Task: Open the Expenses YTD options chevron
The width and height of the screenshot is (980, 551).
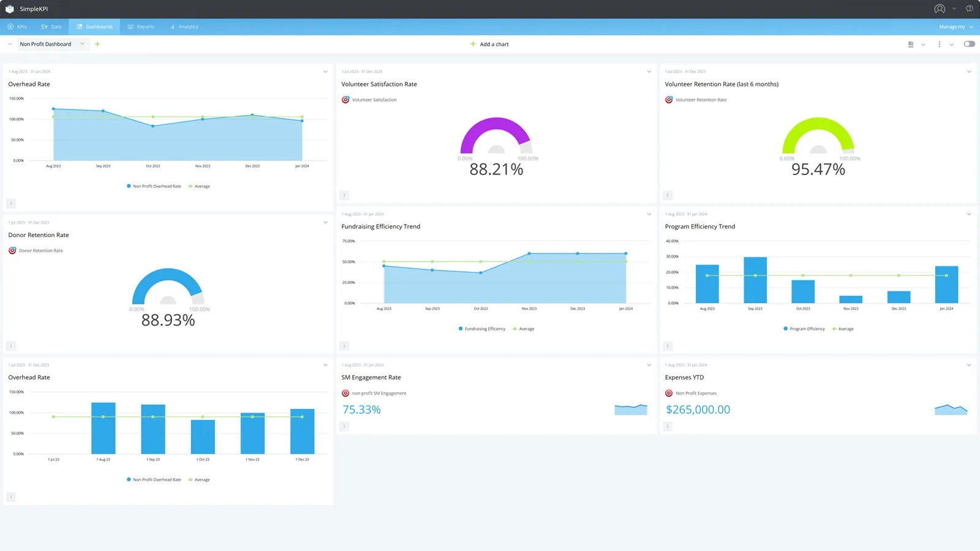Action: [968, 365]
